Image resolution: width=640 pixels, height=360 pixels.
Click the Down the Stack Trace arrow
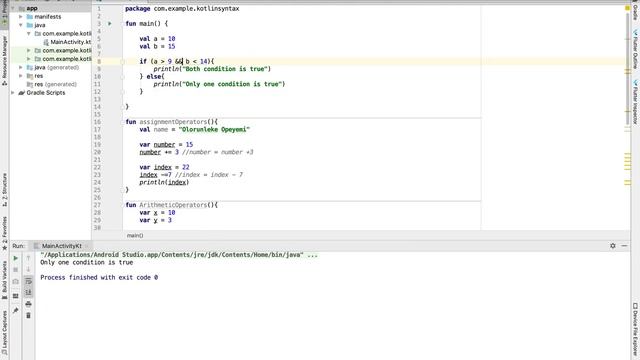(28, 270)
